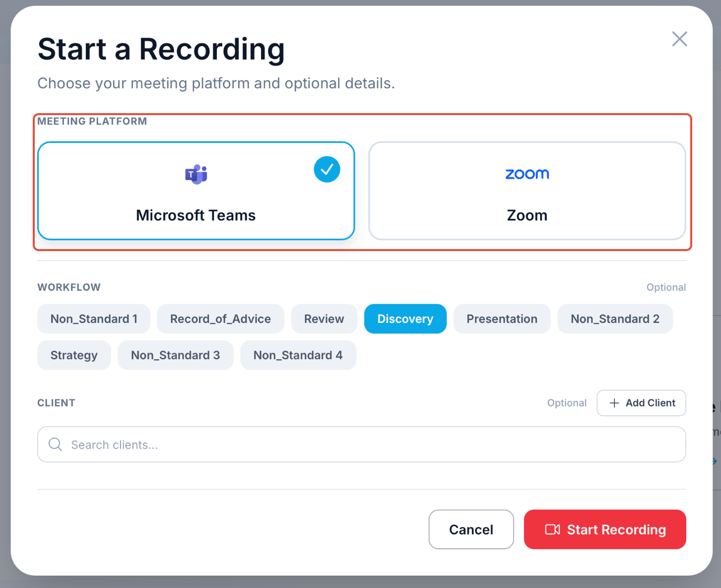Click the plus icon in Add Client
Image resolution: width=721 pixels, height=588 pixels.
click(x=614, y=403)
